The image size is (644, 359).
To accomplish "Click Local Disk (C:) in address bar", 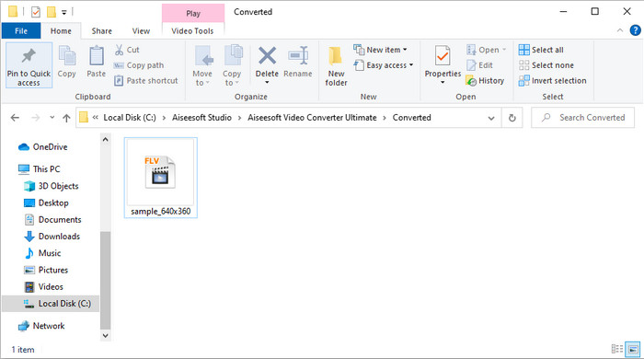I will click(130, 118).
